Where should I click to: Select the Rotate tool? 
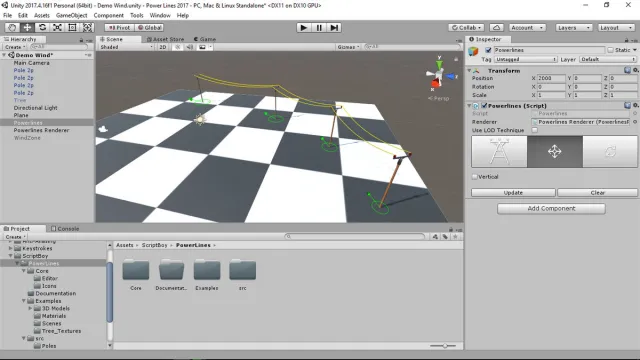42,27
